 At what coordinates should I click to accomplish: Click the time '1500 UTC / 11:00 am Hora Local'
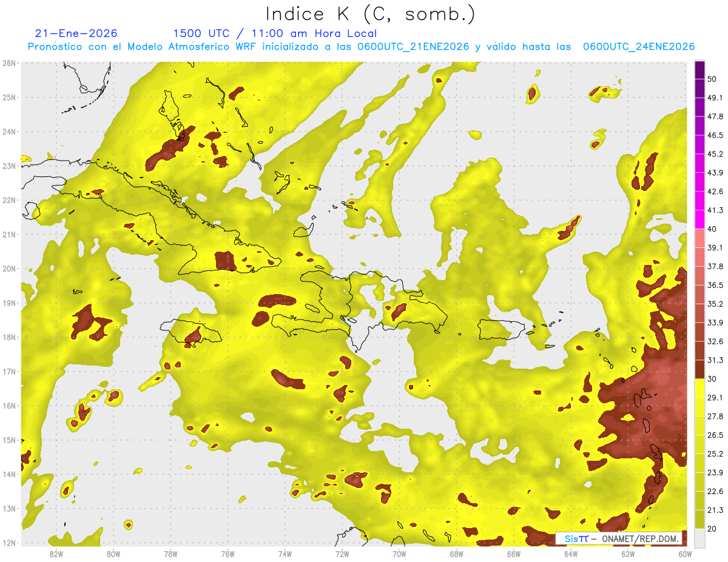pos(275,33)
